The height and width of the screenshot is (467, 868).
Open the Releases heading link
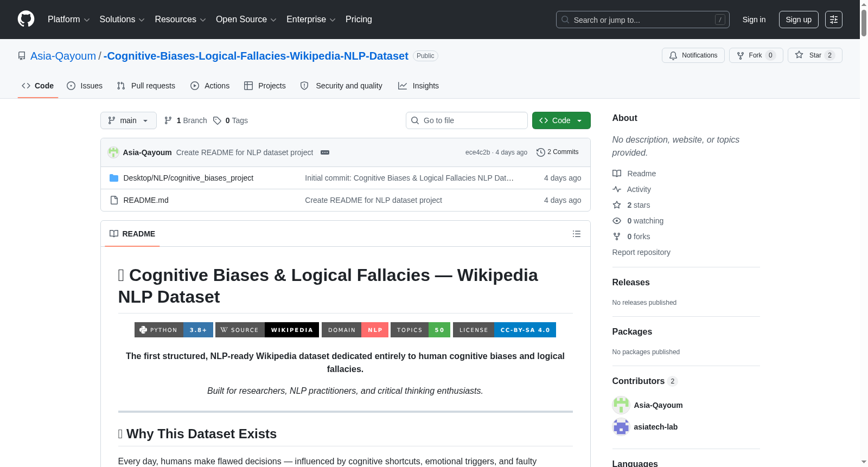(x=631, y=282)
